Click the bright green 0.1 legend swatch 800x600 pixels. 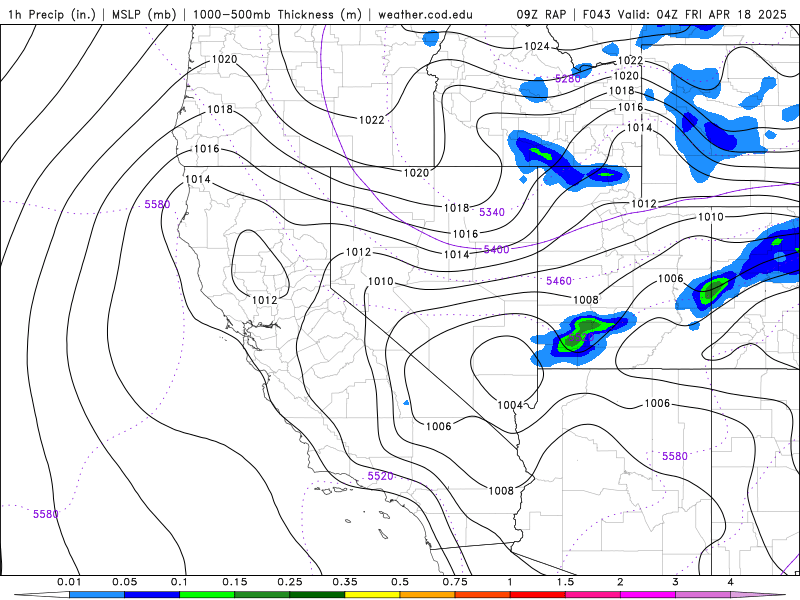207,595
